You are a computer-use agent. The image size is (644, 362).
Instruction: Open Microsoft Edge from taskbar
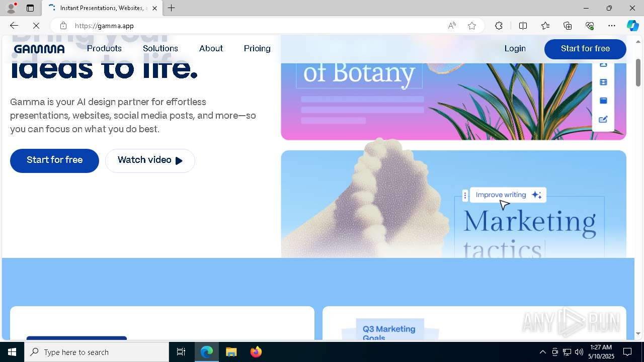pos(207,352)
